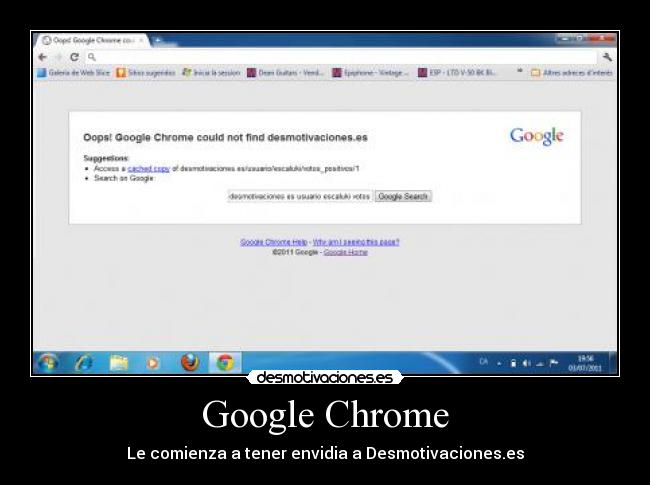
Task: Click the network signal tray icon
Action: (539, 364)
